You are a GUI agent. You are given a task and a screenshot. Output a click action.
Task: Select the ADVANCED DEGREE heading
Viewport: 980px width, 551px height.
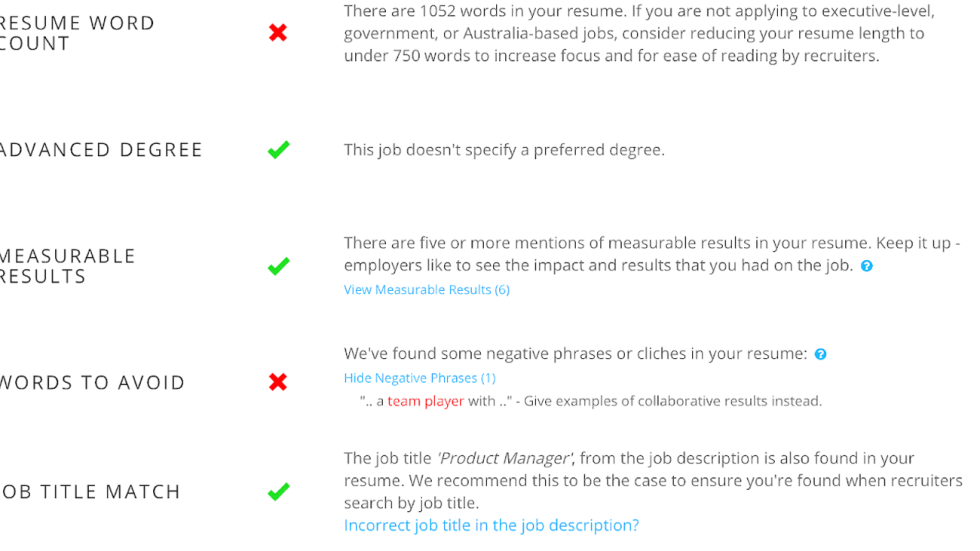[x=102, y=149]
